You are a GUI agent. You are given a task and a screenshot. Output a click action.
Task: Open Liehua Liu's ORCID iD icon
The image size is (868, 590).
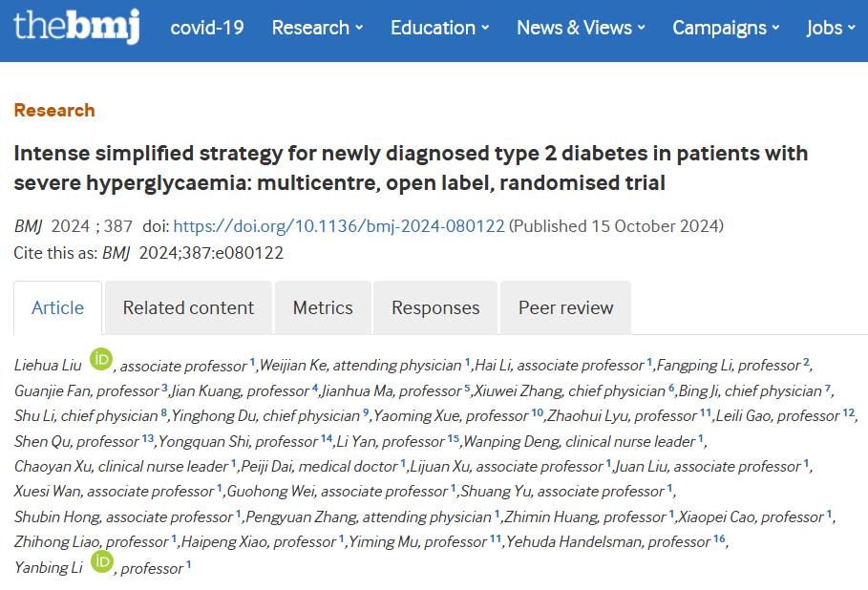[101, 359]
